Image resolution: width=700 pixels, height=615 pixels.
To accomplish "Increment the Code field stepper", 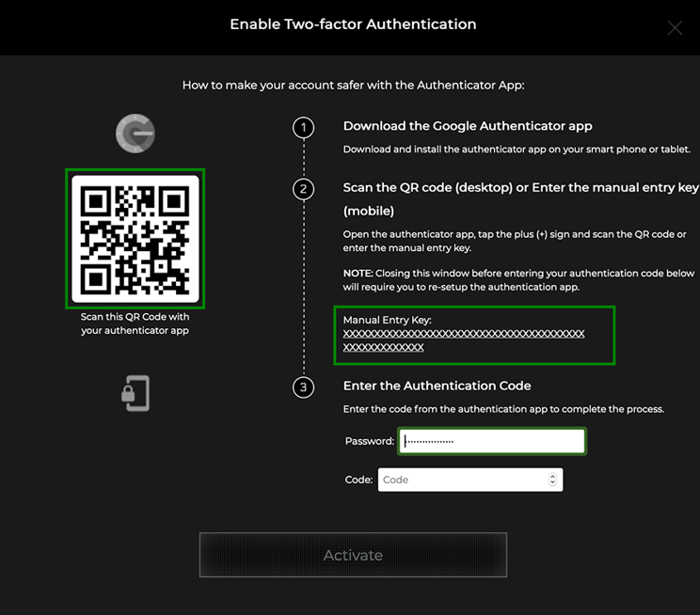I will pyautogui.click(x=552, y=476).
